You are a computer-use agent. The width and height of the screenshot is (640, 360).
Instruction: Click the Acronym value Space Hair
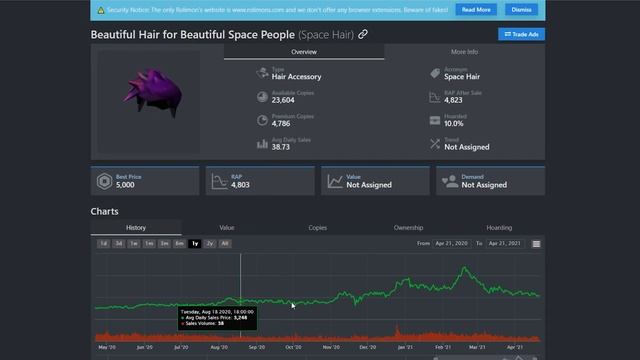(462, 77)
